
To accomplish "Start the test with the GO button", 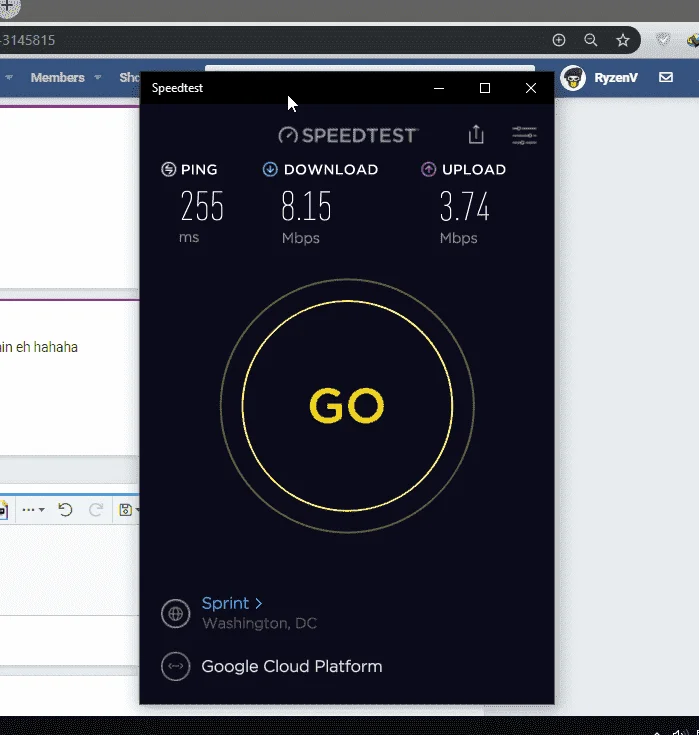I will 347,406.
